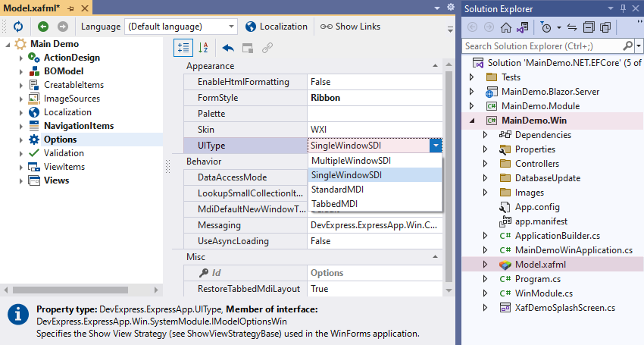
Task: Click the Solution Explorer Home icon
Action: click(506, 27)
